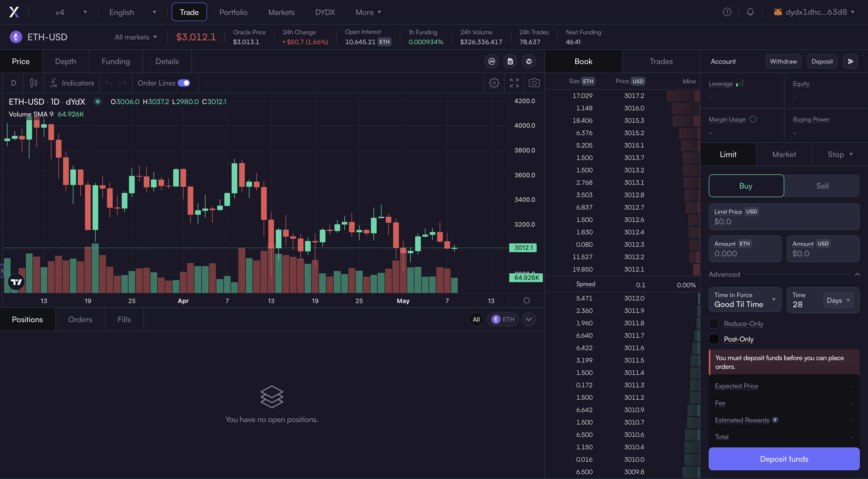Check the Post-Only option
The height and width of the screenshot is (479, 868).
pos(714,339)
